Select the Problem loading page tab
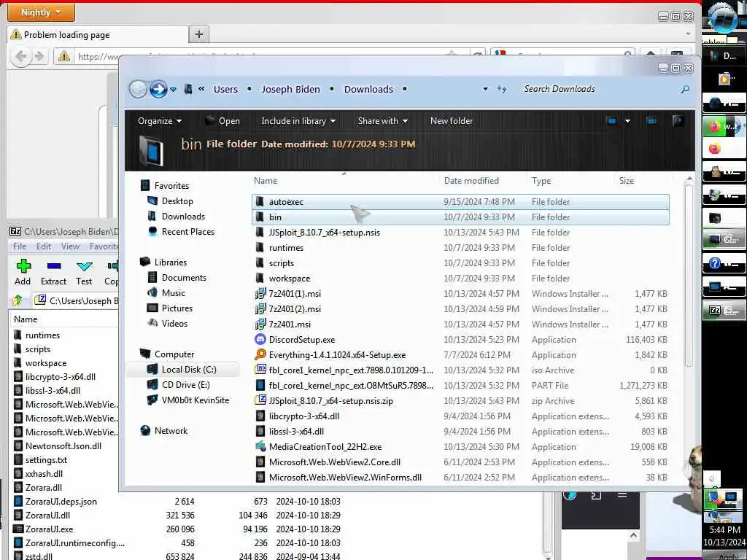This screenshot has width=747, height=560. point(97,34)
